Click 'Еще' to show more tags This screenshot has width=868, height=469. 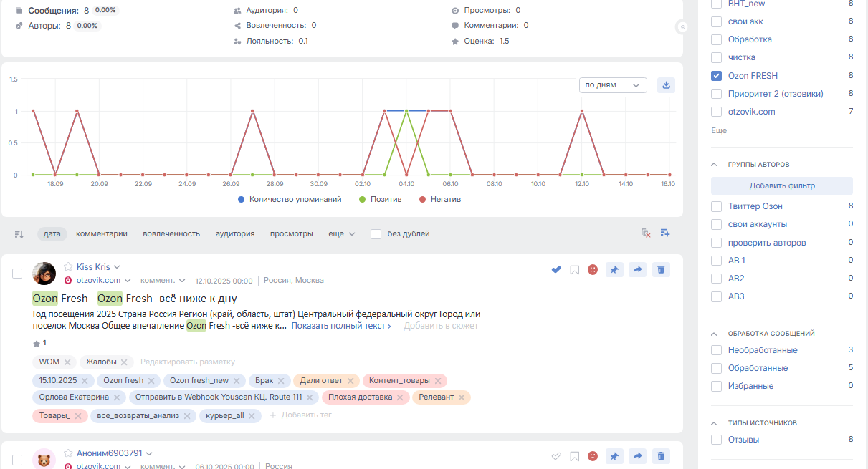coord(719,130)
